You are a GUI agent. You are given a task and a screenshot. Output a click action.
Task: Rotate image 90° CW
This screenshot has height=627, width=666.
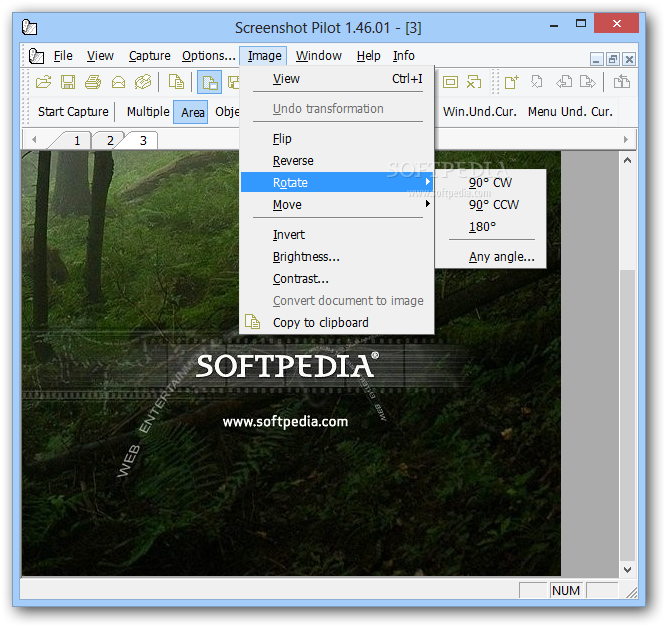(491, 183)
